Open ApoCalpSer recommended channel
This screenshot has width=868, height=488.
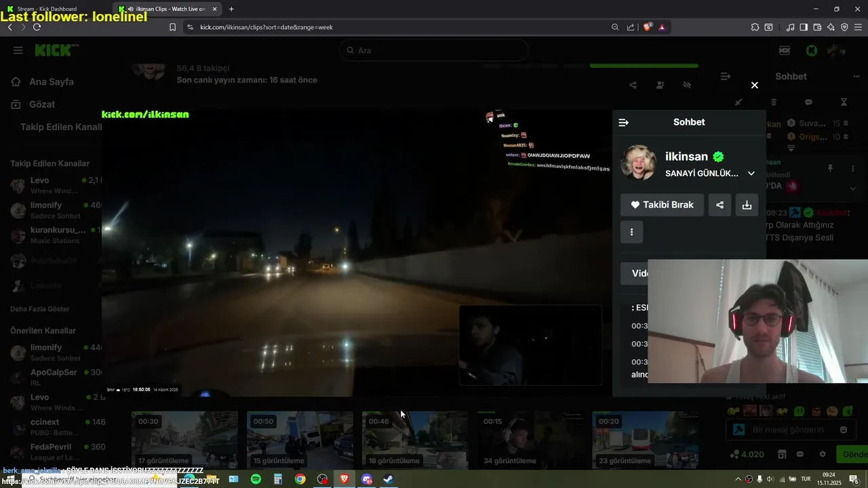point(54,378)
